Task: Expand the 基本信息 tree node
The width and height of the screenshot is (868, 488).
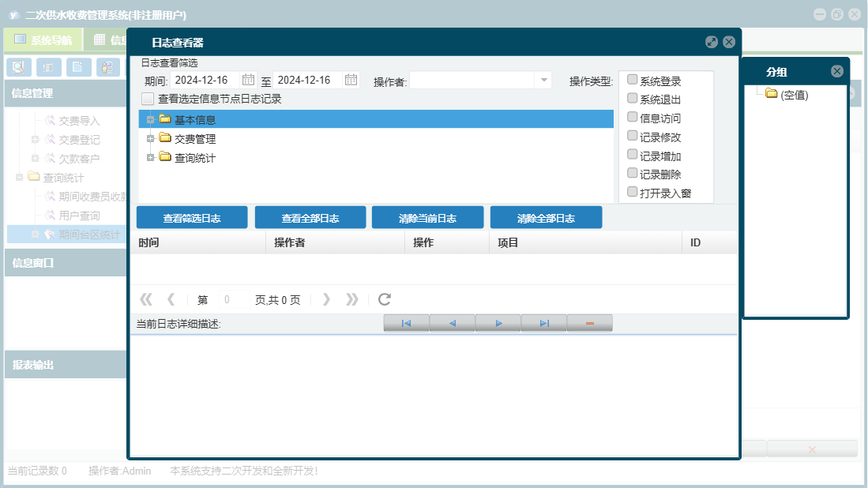Action: coord(150,119)
